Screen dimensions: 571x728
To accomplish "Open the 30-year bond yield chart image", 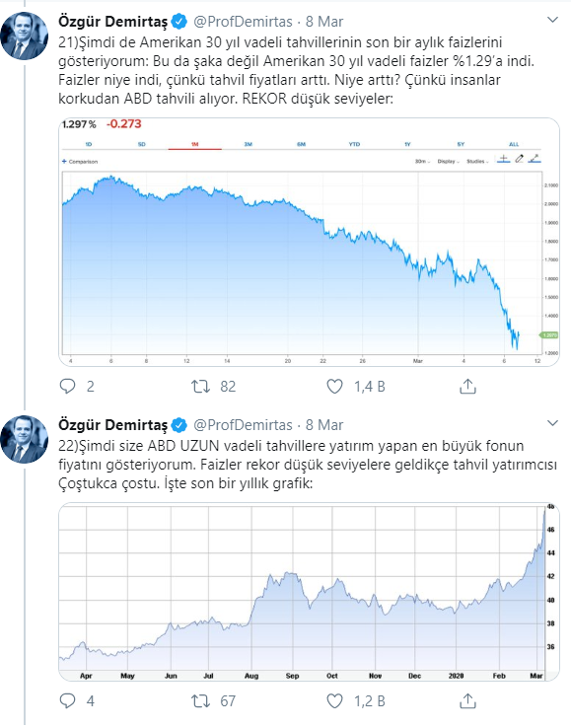I will coord(310,242).
